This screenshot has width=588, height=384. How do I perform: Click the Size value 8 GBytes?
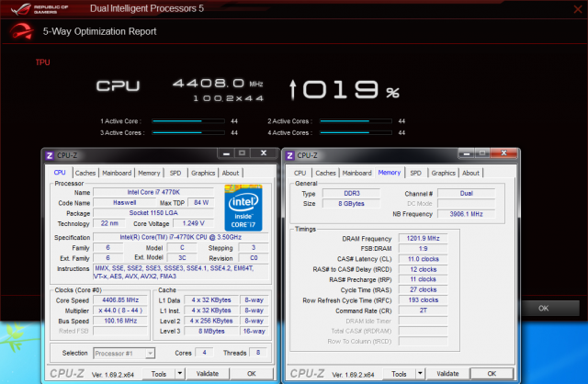tap(352, 204)
